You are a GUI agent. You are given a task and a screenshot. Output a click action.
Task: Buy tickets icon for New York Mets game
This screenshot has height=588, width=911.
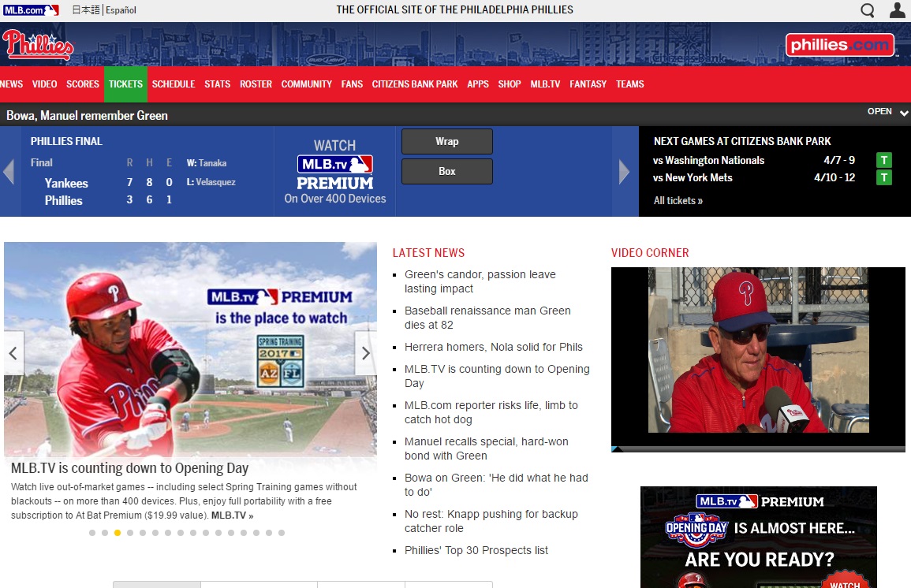coord(883,177)
